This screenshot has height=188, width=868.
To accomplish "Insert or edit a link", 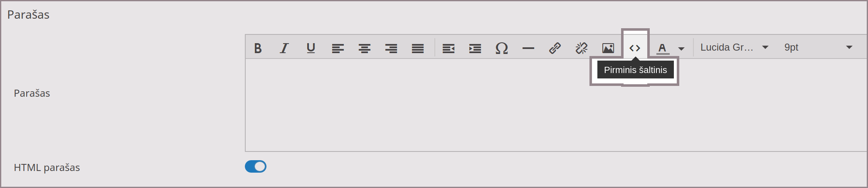I will point(555,48).
